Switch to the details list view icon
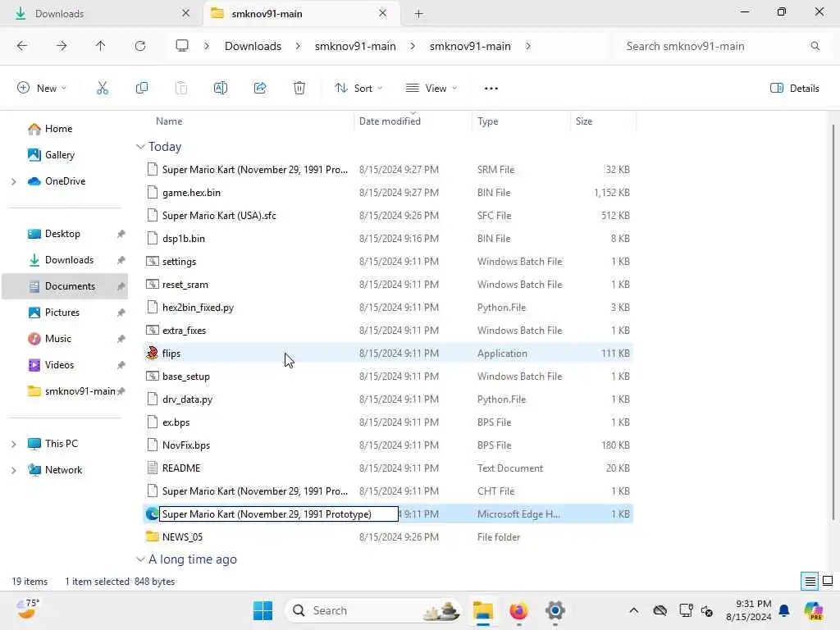The image size is (840, 630). pos(810,582)
